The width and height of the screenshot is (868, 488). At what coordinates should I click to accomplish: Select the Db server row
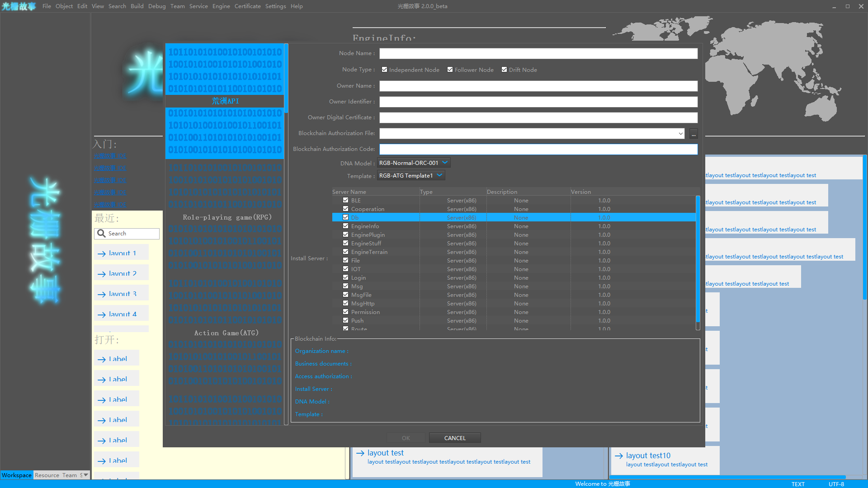click(514, 217)
